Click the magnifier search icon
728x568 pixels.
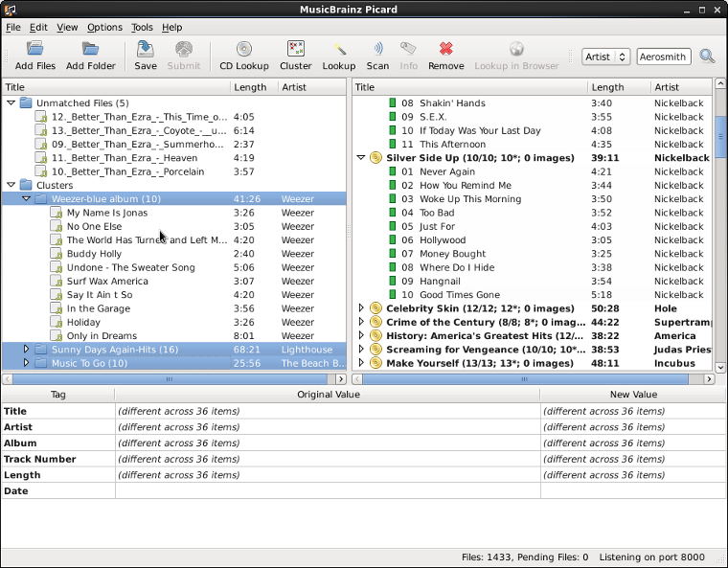coord(707,57)
